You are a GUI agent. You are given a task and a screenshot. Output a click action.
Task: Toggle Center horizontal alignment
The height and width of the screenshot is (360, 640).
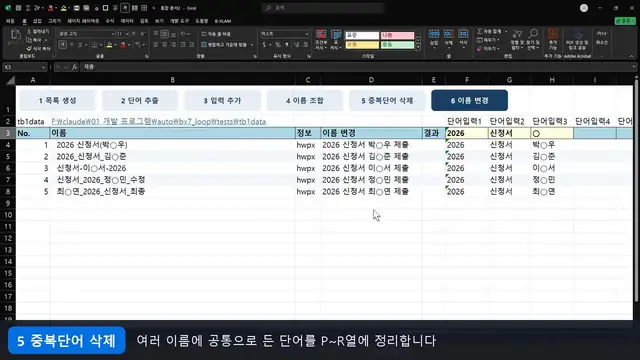click(164, 45)
